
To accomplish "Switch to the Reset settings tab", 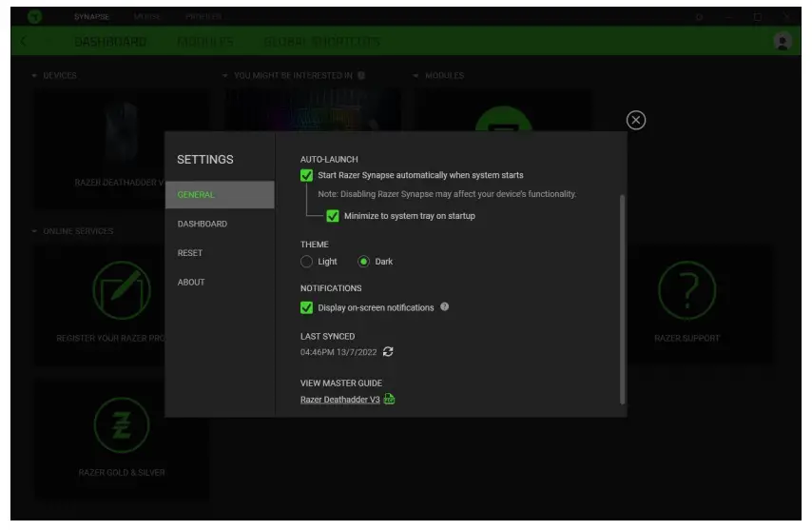I will click(x=190, y=253).
